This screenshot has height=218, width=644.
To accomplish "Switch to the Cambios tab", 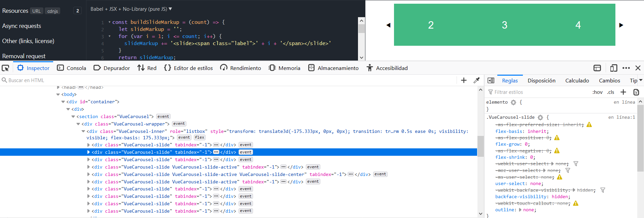I will [x=609, y=81].
